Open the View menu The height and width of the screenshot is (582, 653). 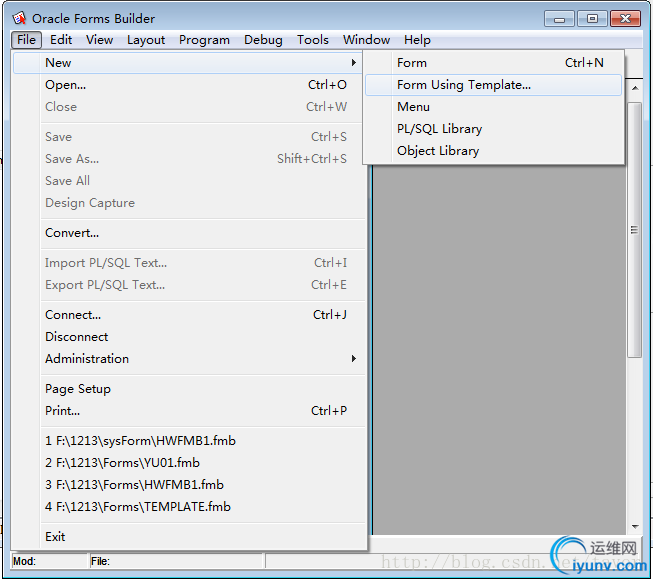tap(100, 40)
